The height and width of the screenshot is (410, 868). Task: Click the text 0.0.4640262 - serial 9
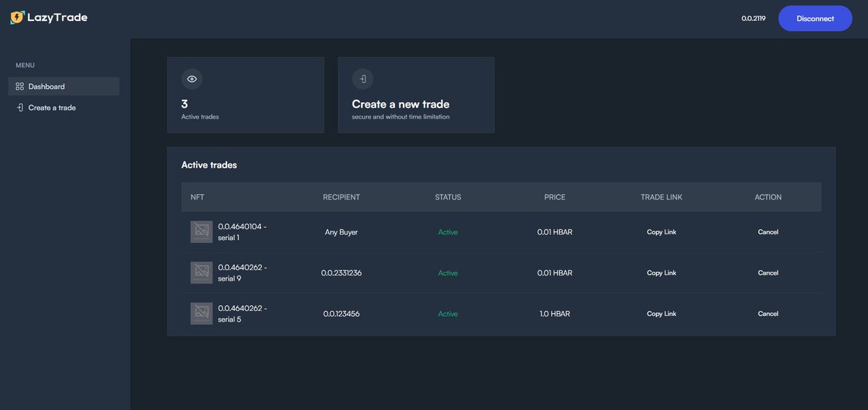click(242, 273)
